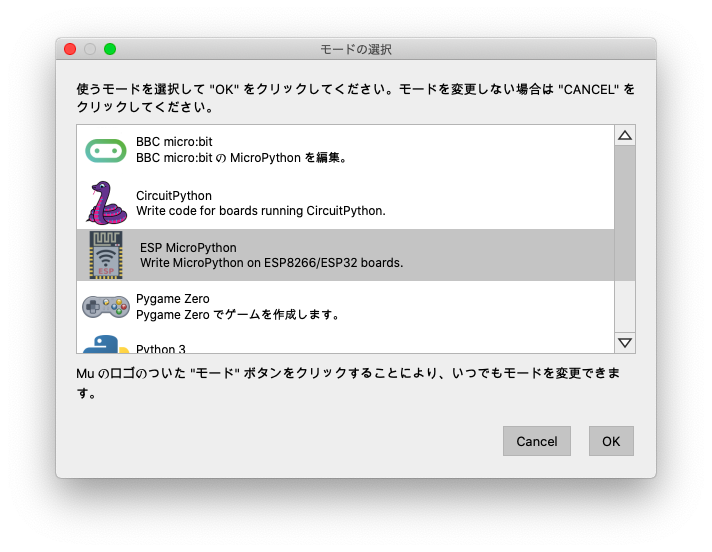Click the scroll up arrow

coord(625,135)
